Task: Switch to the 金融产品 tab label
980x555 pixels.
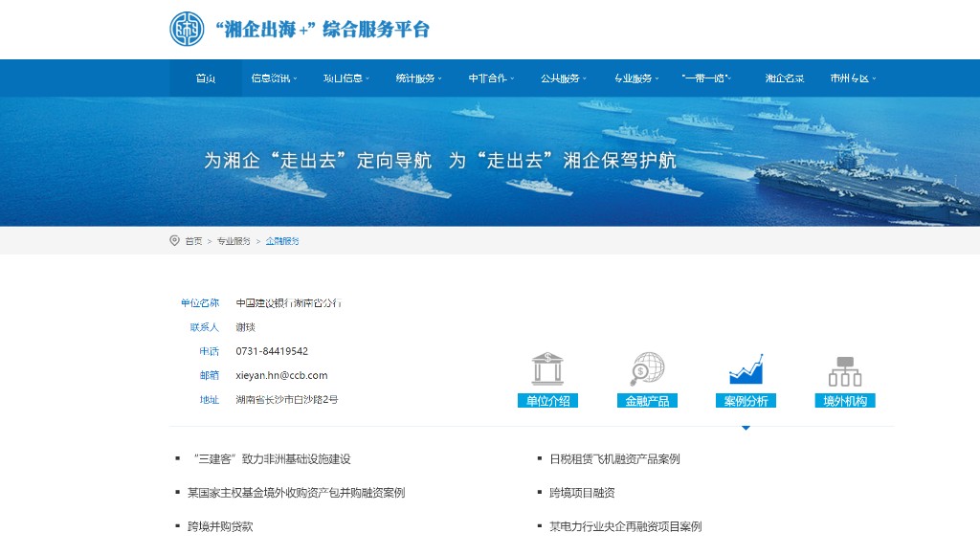Action: pyautogui.click(x=647, y=401)
